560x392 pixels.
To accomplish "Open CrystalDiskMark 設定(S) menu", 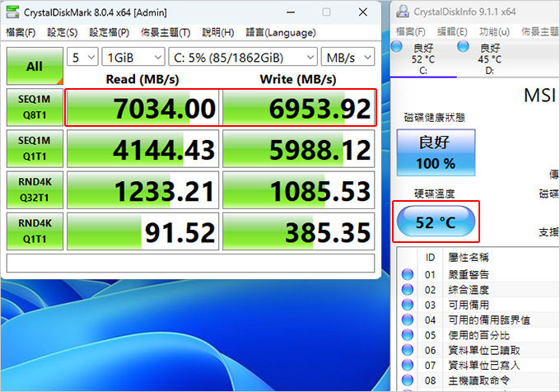I will click(x=62, y=32).
